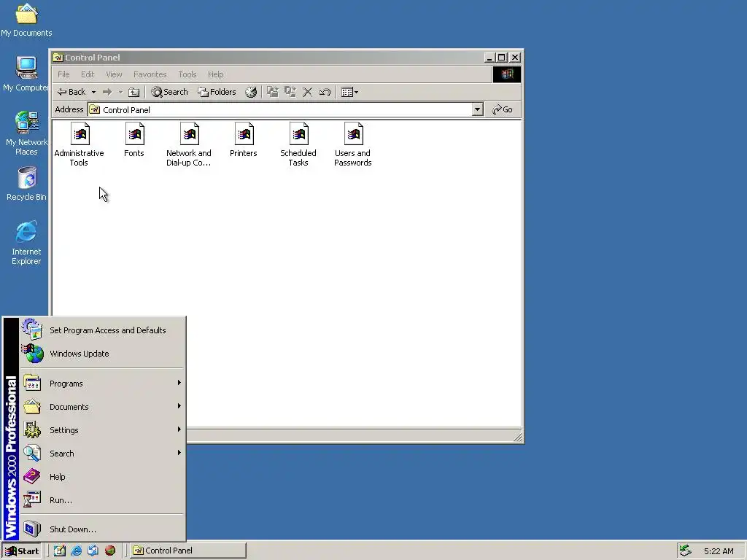Minimize the Control Panel window

tap(489, 58)
